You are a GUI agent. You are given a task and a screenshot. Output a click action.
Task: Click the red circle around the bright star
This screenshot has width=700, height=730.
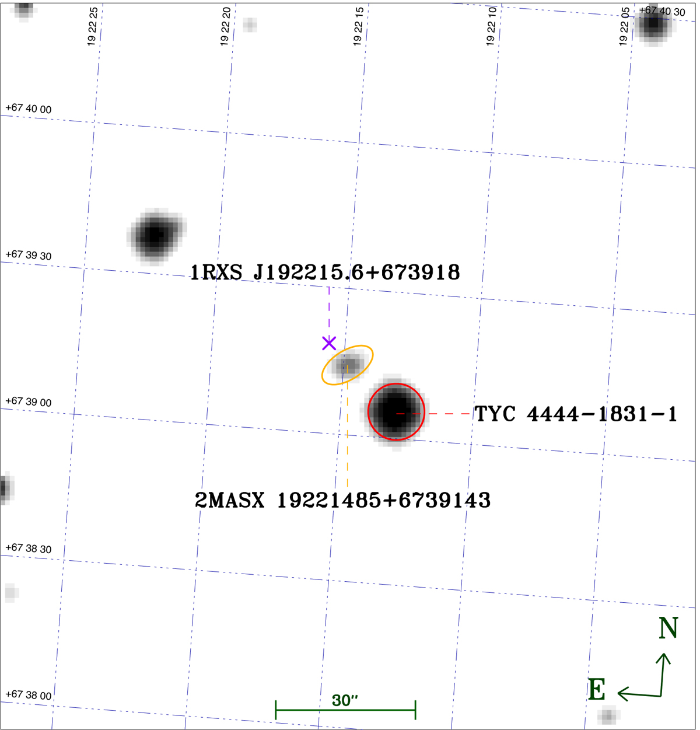click(396, 412)
